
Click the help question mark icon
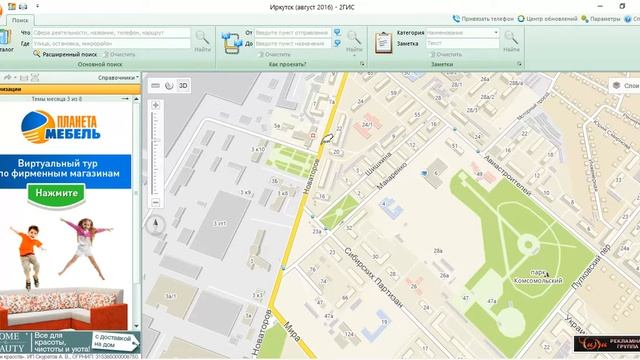[x=628, y=19]
